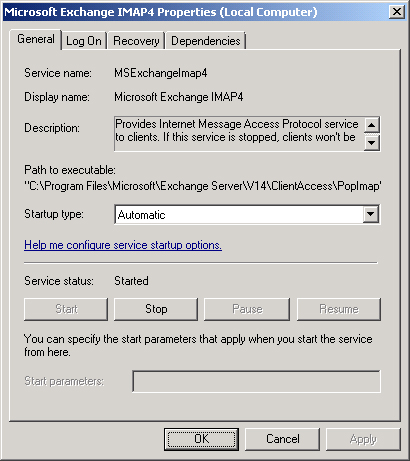Click the Started service status value
This screenshot has width=410, height=461.
point(131,281)
